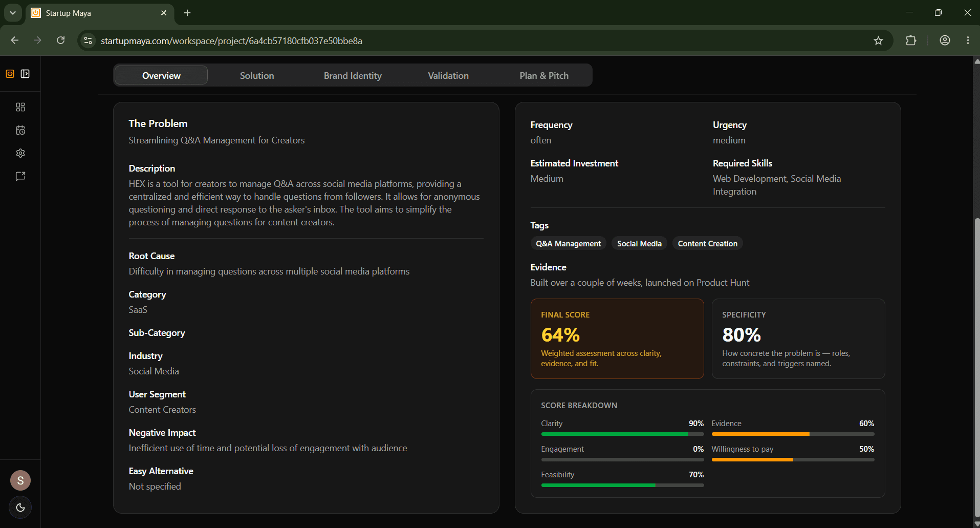Click the 'Negative Impact' label
Image resolution: width=980 pixels, height=528 pixels.
[x=162, y=433]
